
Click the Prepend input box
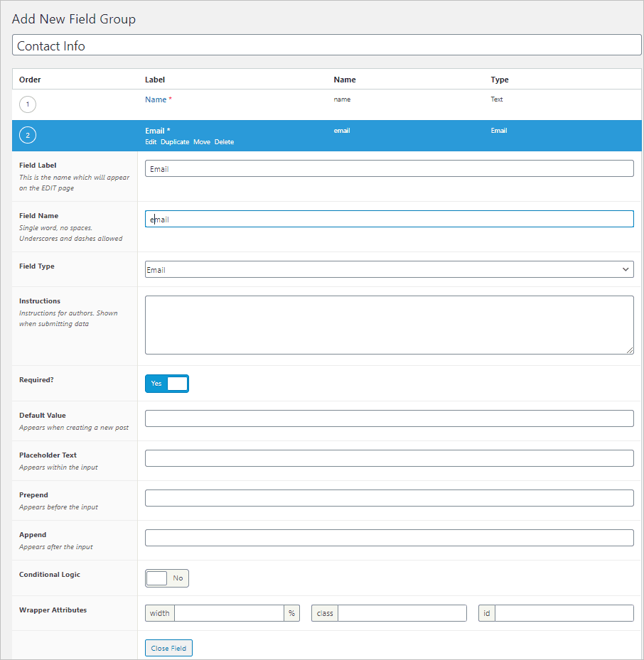pyautogui.click(x=389, y=498)
